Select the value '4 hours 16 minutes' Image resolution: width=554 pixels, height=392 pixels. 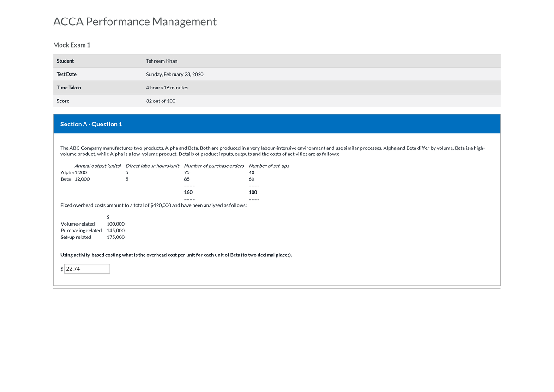[167, 88]
